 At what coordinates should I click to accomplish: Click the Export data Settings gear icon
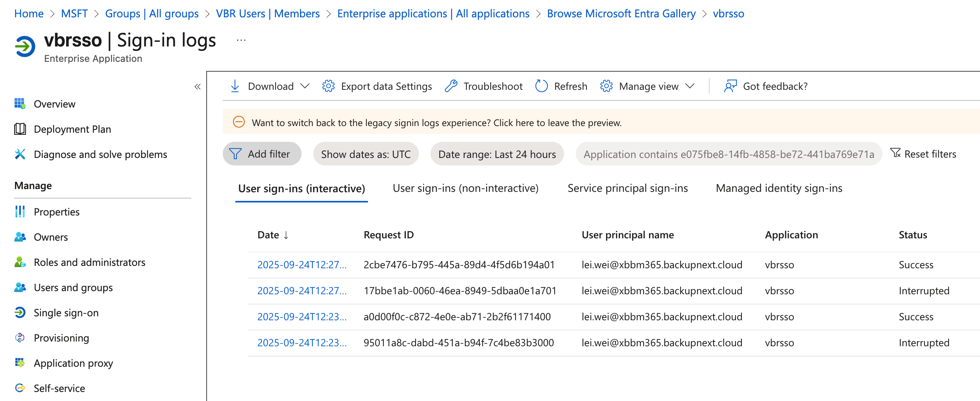[x=328, y=86]
